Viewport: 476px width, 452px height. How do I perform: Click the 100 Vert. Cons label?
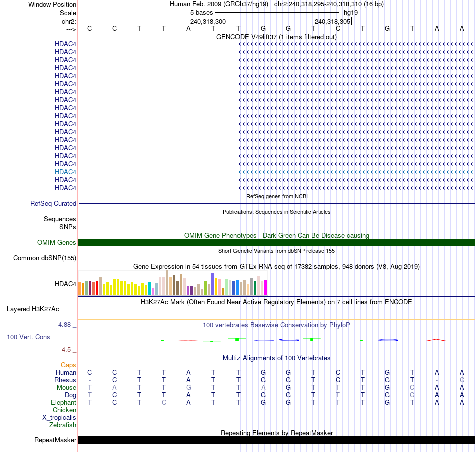[x=28, y=337]
